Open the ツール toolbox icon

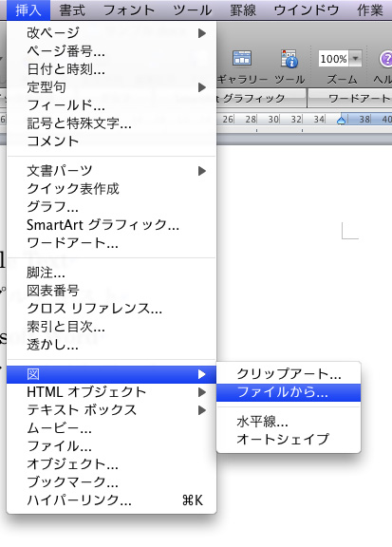coord(289,58)
